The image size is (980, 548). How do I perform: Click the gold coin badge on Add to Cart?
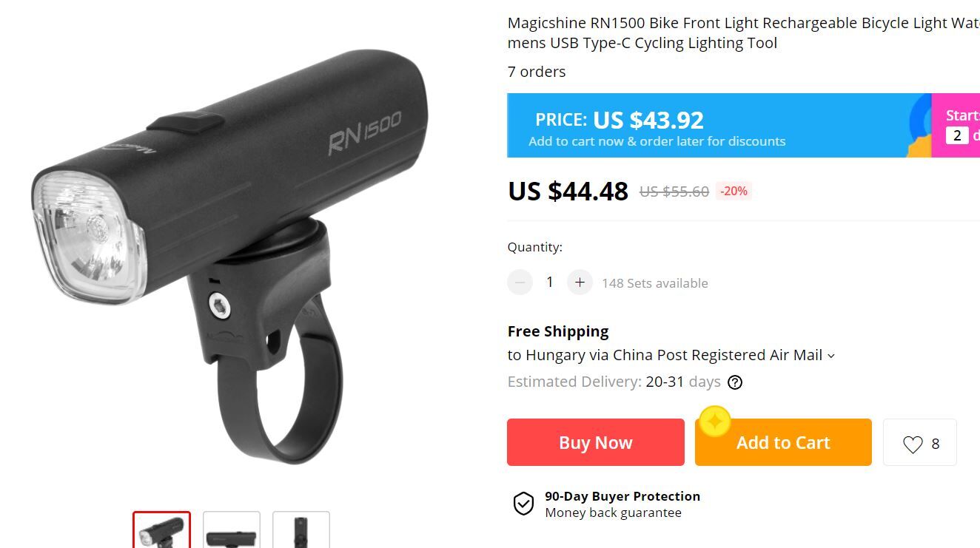[x=715, y=422]
